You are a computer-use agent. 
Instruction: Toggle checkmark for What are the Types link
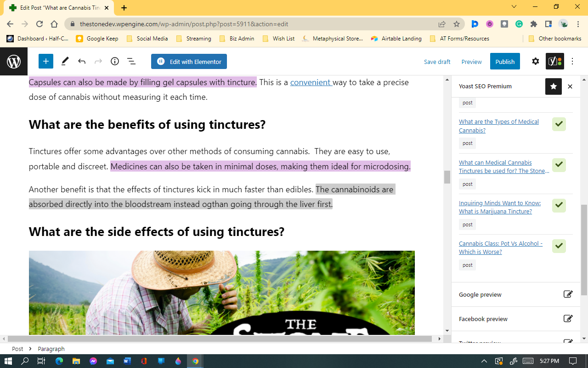[559, 124]
